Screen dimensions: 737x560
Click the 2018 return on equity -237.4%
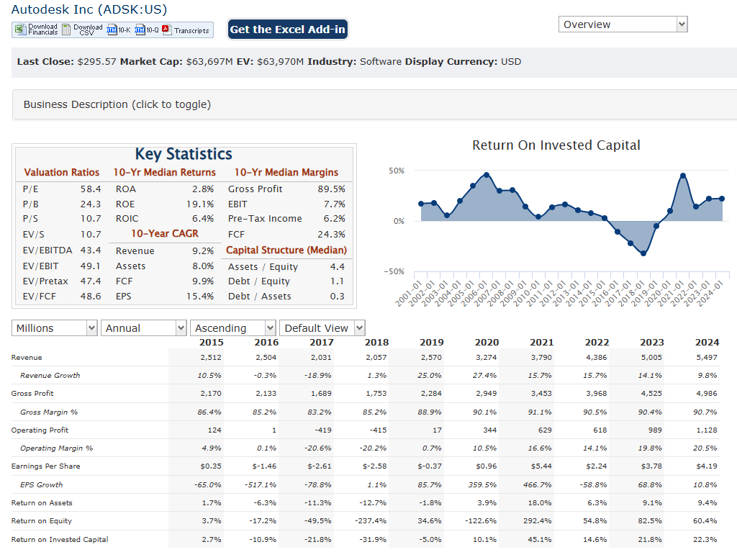click(371, 521)
